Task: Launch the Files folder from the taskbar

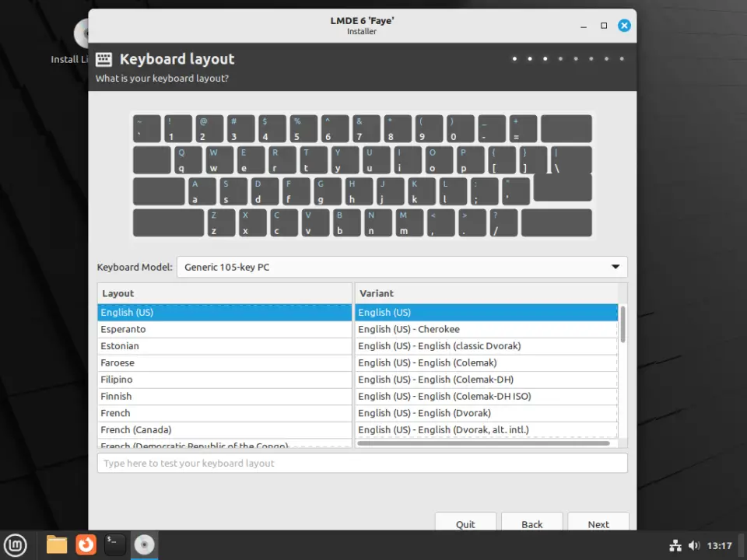Action: (57, 544)
